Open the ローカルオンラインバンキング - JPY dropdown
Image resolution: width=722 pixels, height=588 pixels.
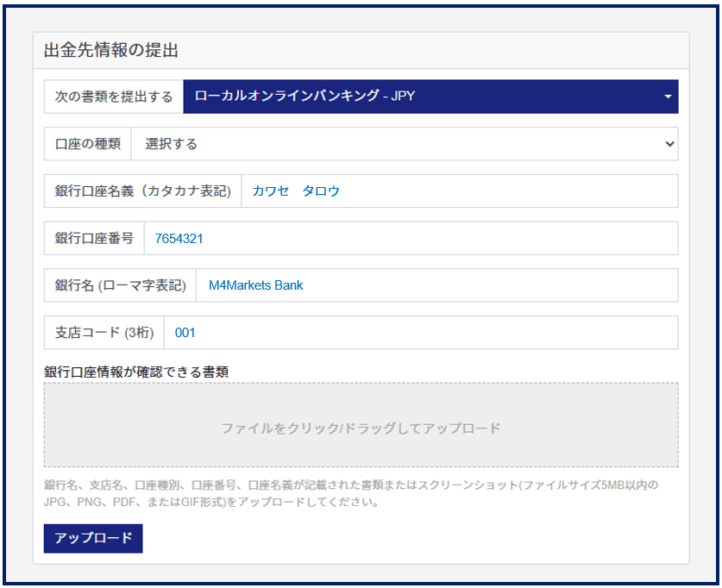tap(430, 97)
